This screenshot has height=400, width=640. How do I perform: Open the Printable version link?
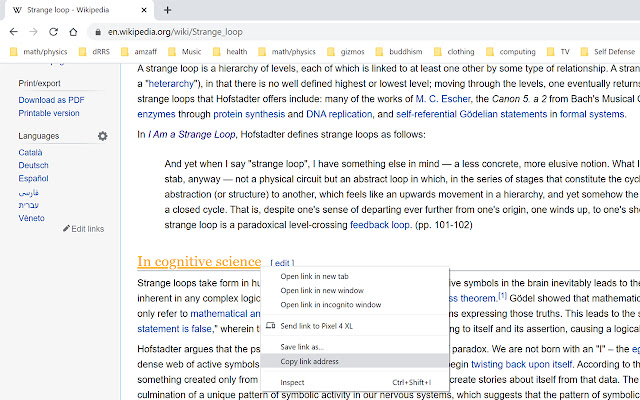pyautogui.click(x=49, y=113)
